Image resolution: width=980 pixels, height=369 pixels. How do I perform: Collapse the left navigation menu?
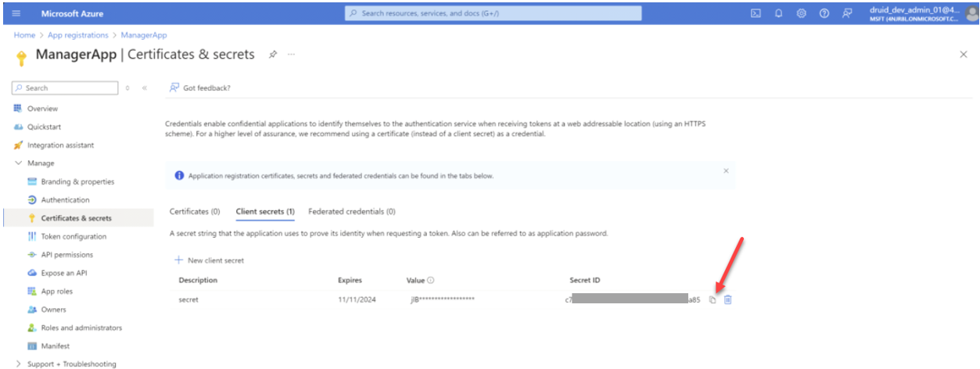[144, 88]
